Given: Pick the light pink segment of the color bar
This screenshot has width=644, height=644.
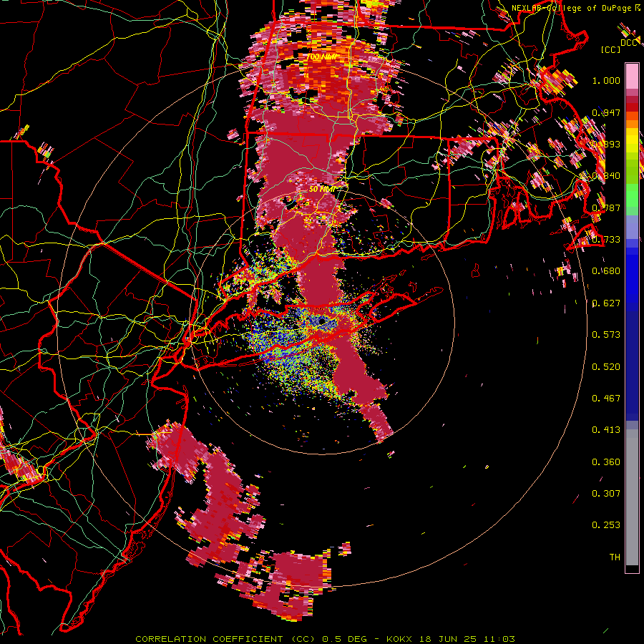Looking at the screenshot, I should point(632,77).
